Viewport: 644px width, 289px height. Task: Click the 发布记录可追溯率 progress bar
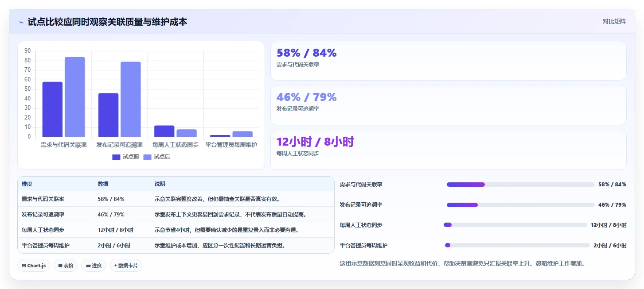[520, 205]
